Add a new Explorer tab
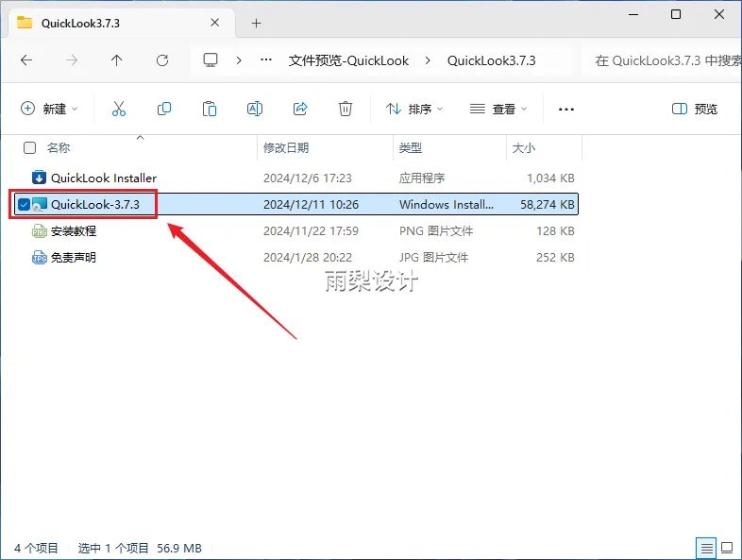The image size is (742, 560). (256, 23)
